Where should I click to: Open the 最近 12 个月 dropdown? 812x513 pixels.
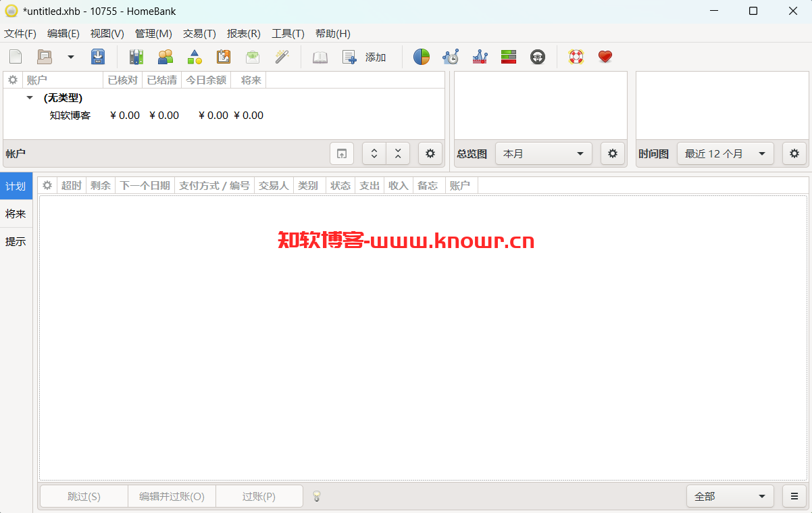pyautogui.click(x=726, y=153)
